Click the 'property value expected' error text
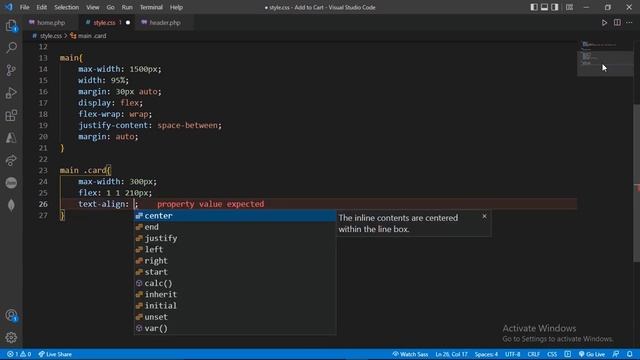This screenshot has width=640, height=360. (211, 204)
